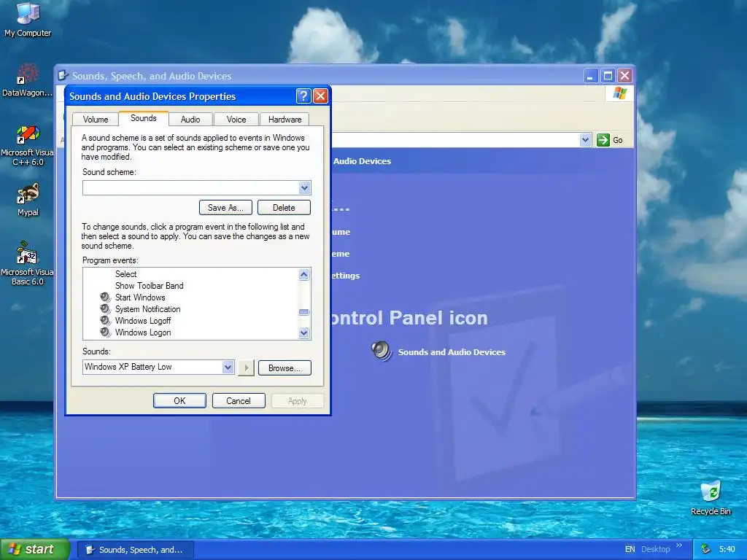
Task: Select 'Start Windows' program event
Action: [140, 297]
